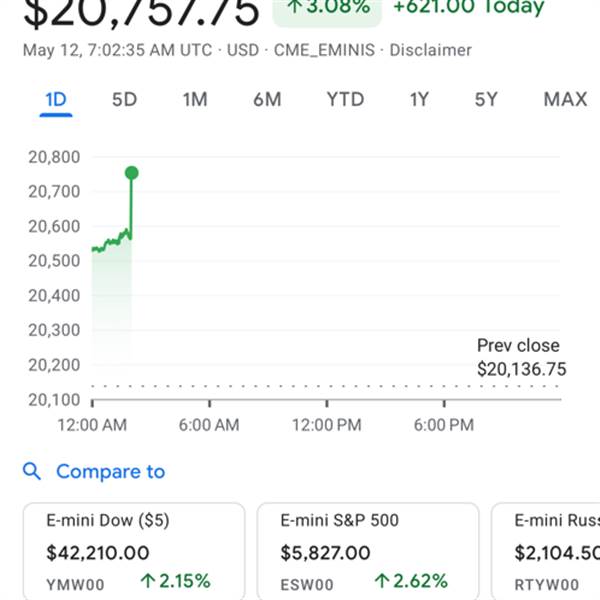Open the Disclaimer link
Image resolution: width=600 pixels, height=600 pixels.
click(x=430, y=50)
